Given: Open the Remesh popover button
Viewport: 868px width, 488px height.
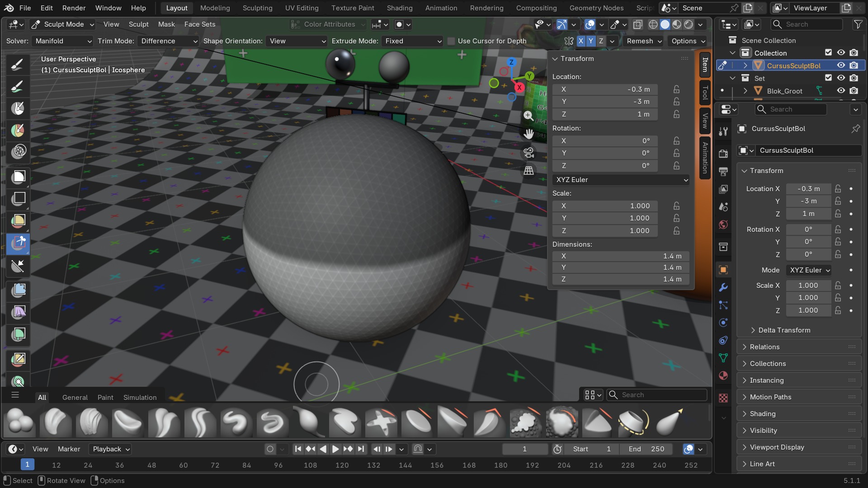Looking at the screenshot, I should pyautogui.click(x=644, y=41).
